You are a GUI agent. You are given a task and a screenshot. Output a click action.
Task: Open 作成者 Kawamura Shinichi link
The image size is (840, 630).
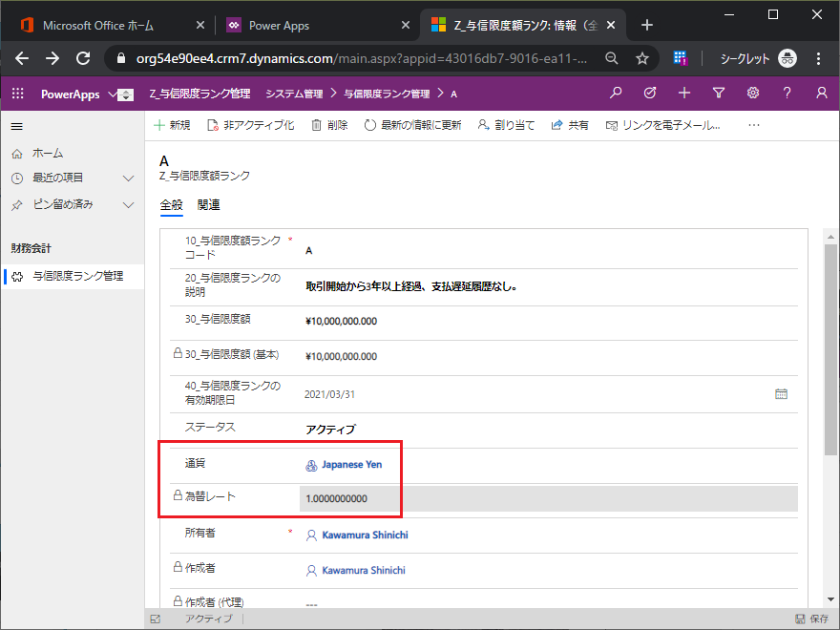point(364,570)
